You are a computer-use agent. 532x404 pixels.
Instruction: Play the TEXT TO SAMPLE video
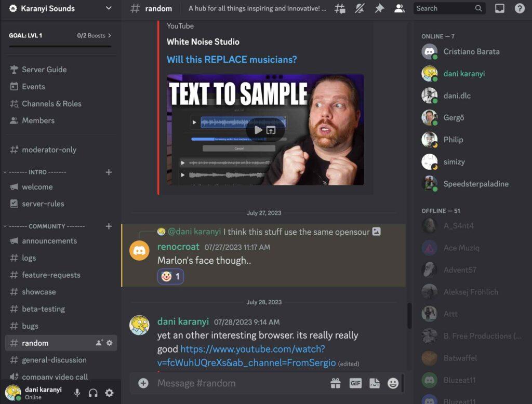tap(258, 130)
